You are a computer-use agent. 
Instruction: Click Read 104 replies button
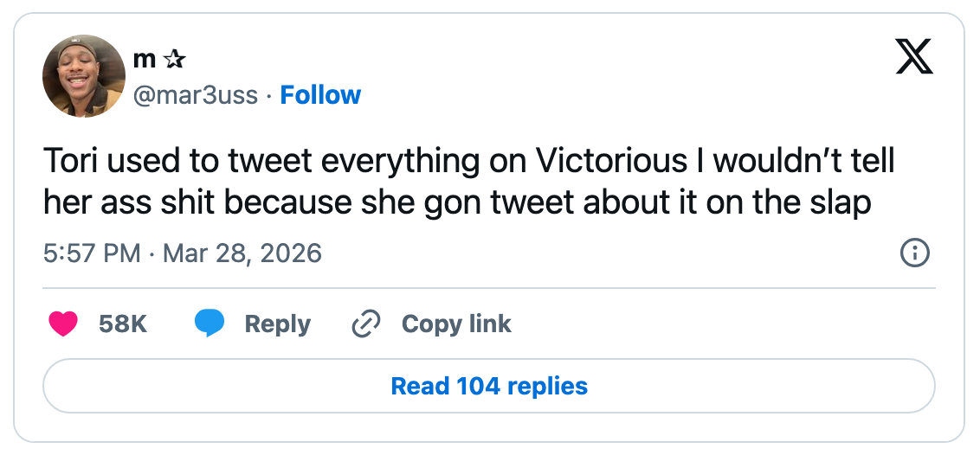tap(489, 386)
